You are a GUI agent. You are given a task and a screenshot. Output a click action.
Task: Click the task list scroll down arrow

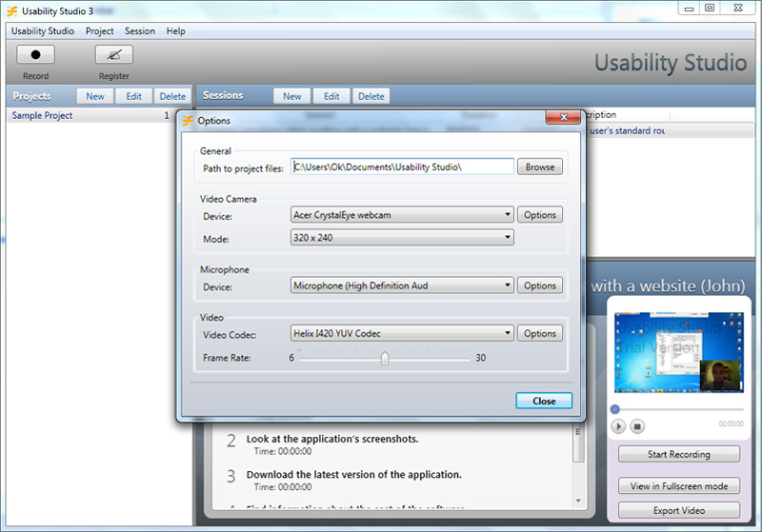pos(578,501)
